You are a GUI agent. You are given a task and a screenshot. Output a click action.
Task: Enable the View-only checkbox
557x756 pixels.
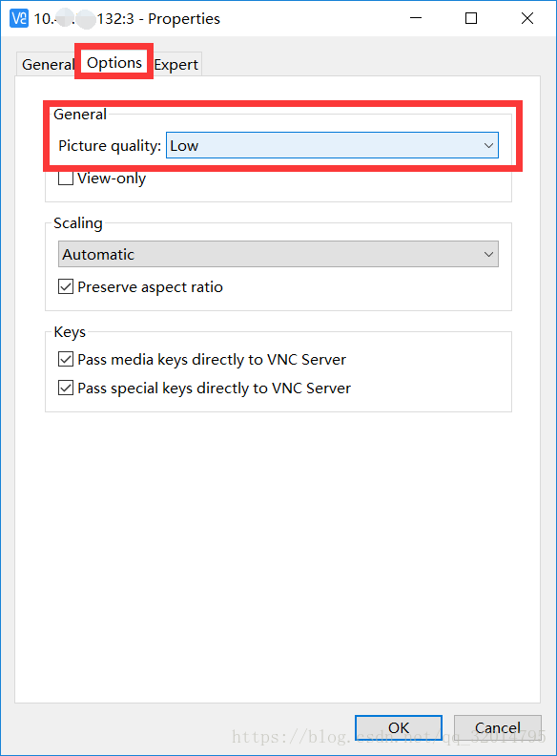[x=66, y=178]
